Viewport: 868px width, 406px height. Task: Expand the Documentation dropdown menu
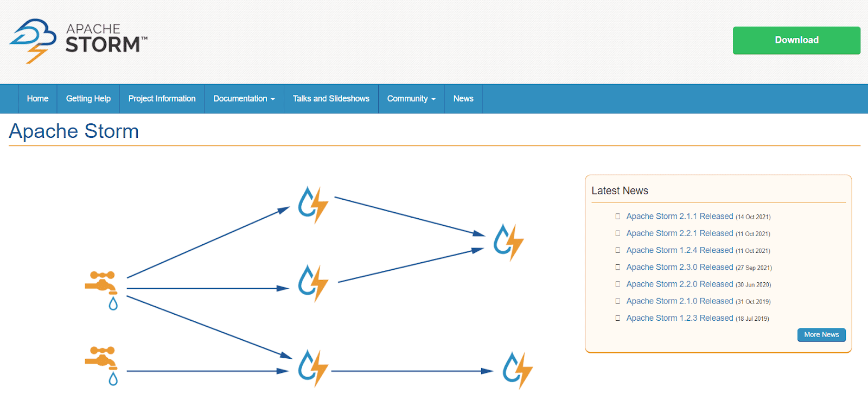point(244,98)
